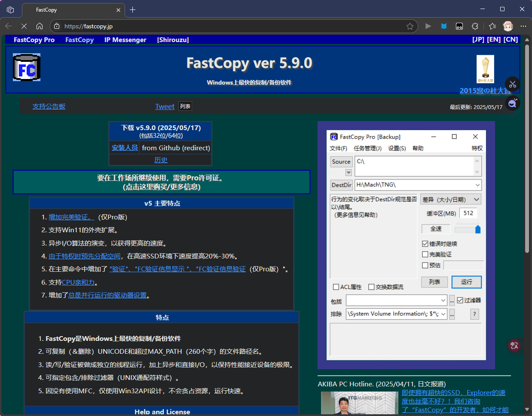Open the floating chat assistant button
Screen dimensions: 532x416
click(512, 103)
